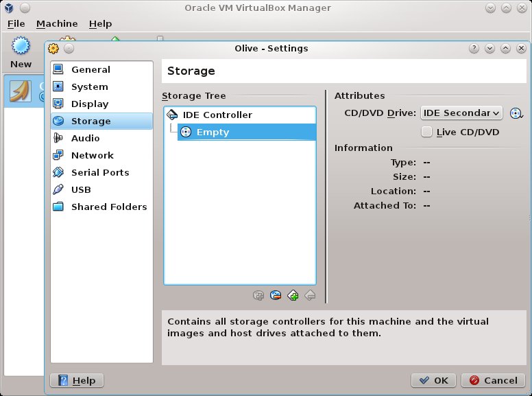
Task: Cancel the Olive settings dialog
Action: coord(494,380)
